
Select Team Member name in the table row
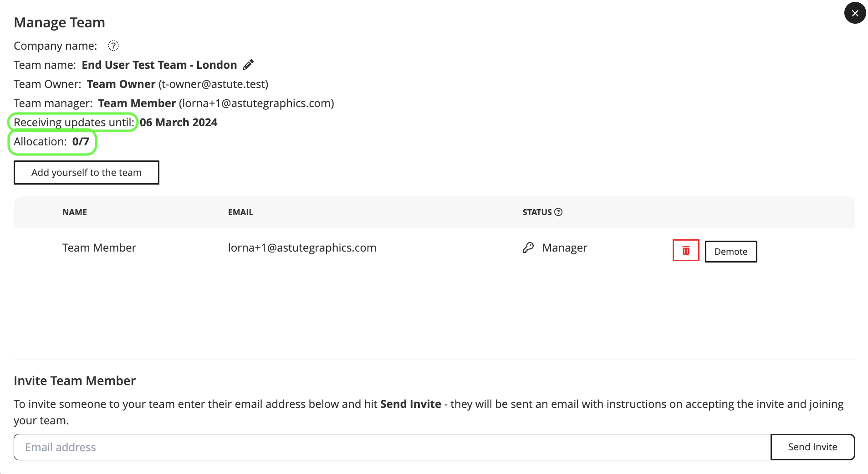[x=99, y=248]
